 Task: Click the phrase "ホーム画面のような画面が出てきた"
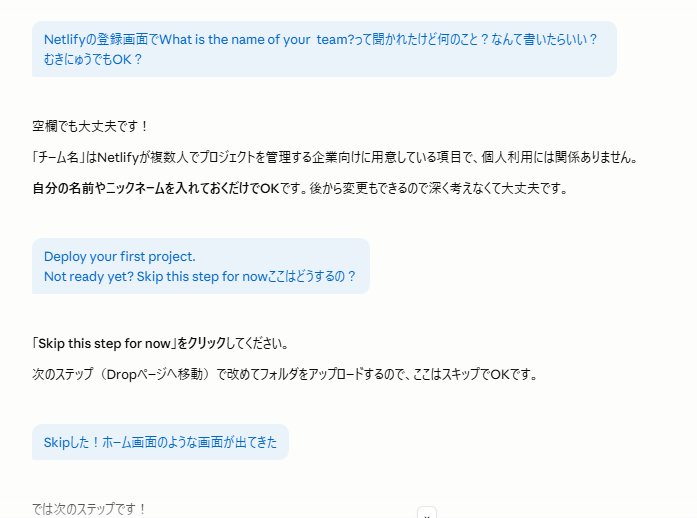(x=190, y=442)
